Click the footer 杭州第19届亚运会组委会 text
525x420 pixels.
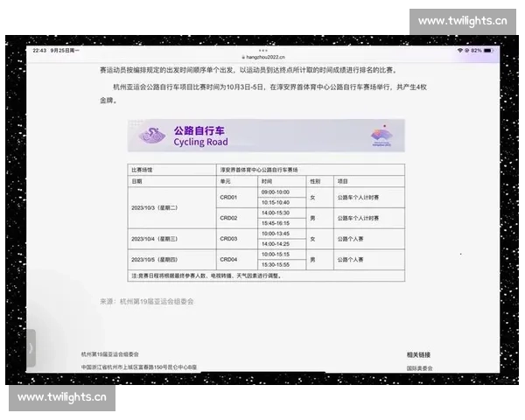pos(110,354)
